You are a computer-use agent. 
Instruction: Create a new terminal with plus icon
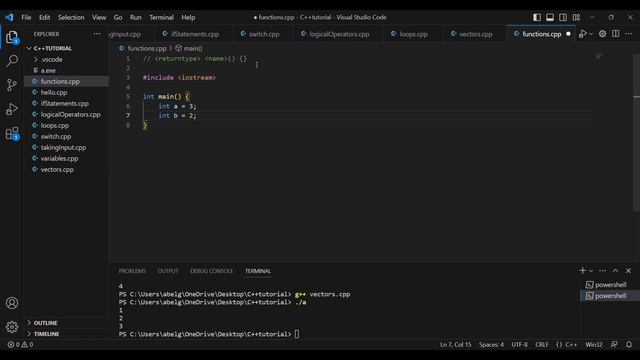point(582,270)
